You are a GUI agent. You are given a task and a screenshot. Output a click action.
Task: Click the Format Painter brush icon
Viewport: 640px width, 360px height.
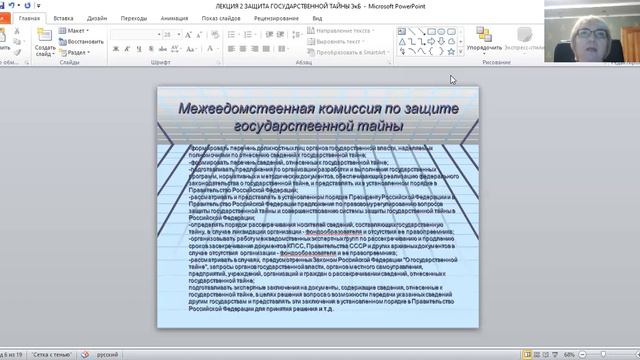point(17,52)
